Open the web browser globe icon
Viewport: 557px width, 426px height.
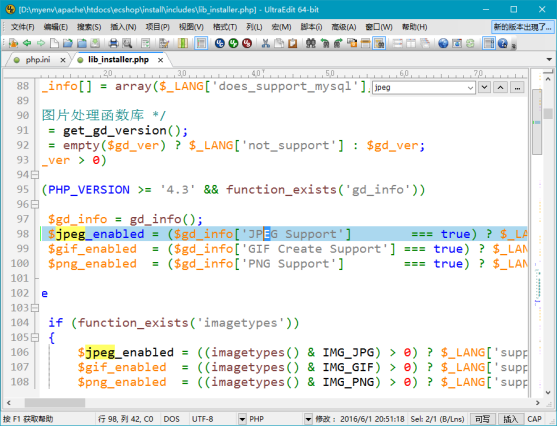(443, 43)
